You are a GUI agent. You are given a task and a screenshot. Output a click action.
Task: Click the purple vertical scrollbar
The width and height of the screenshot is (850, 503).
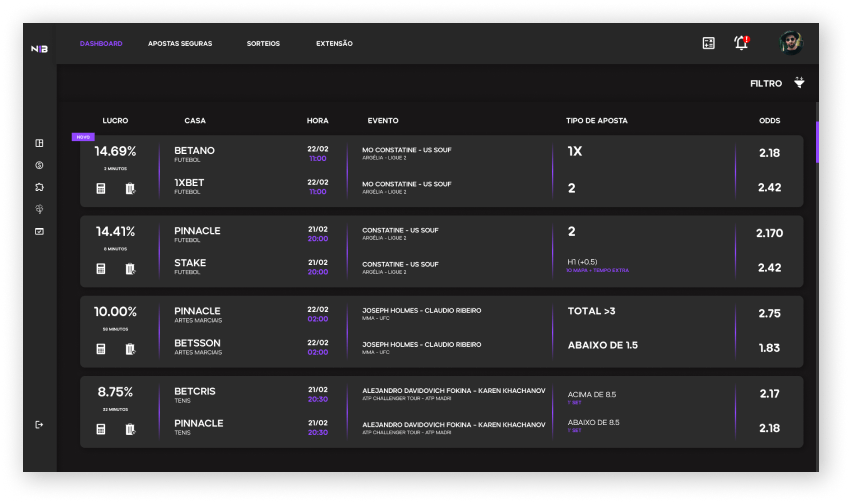817,140
